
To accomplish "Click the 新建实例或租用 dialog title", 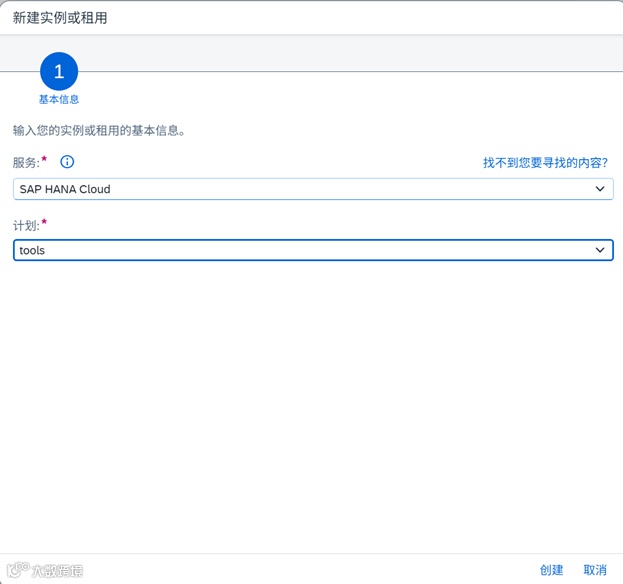I will pyautogui.click(x=60, y=18).
